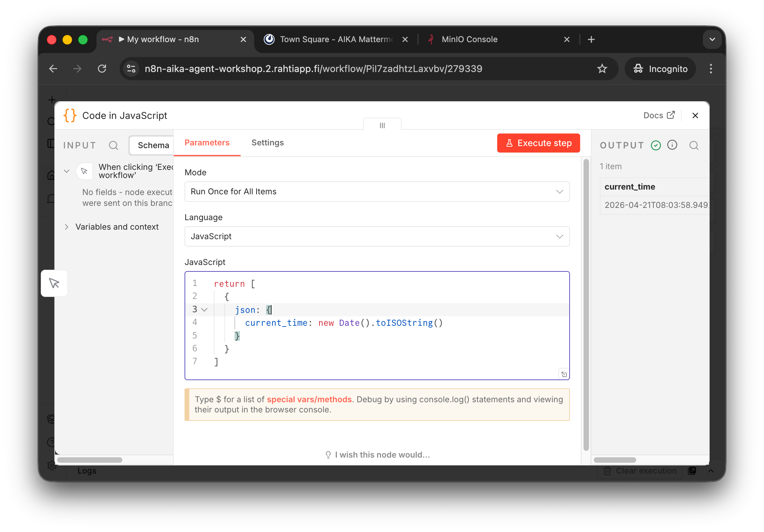Reload the browser page
The width and height of the screenshot is (764, 532).
coord(102,69)
